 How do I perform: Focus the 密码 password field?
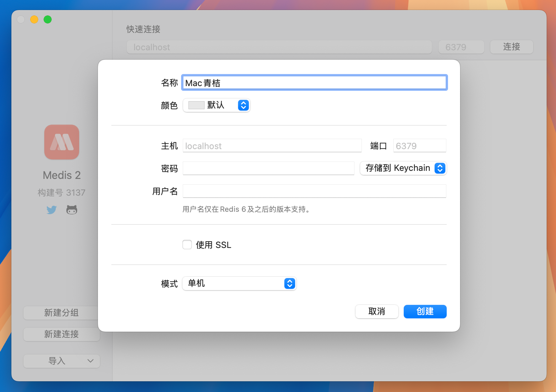(x=269, y=168)
